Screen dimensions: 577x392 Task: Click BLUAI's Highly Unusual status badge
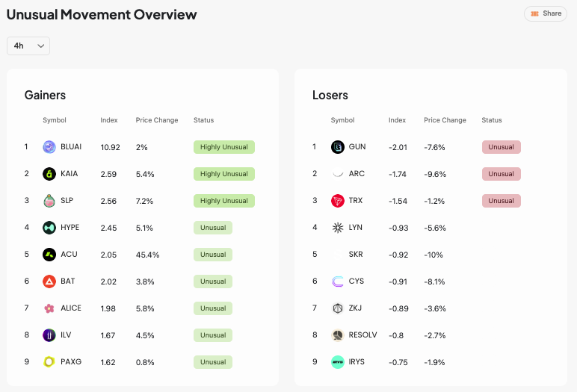(224, 147)
